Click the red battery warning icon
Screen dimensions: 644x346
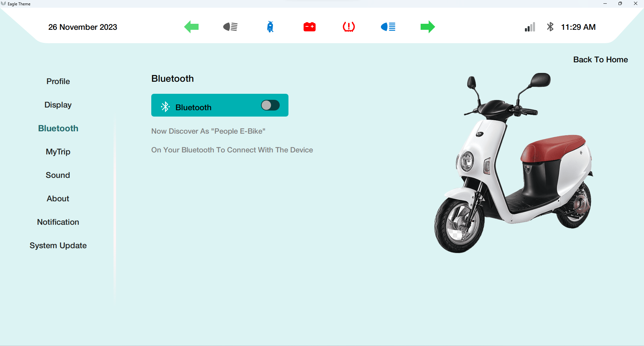coord(309,27)
